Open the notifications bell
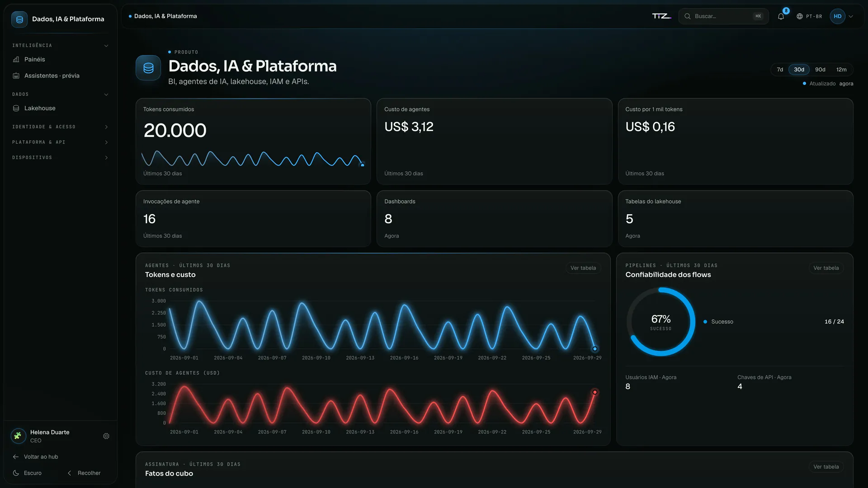 [781, 16]
